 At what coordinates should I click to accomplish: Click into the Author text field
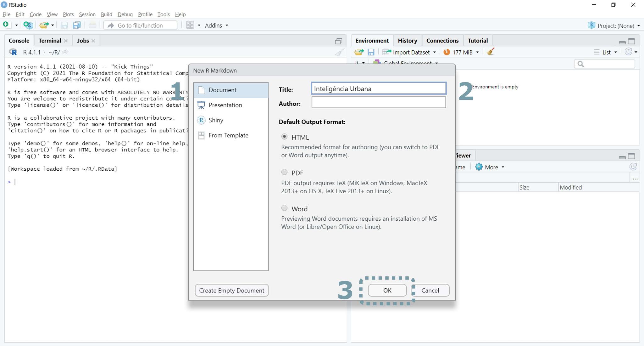point(378,103)
